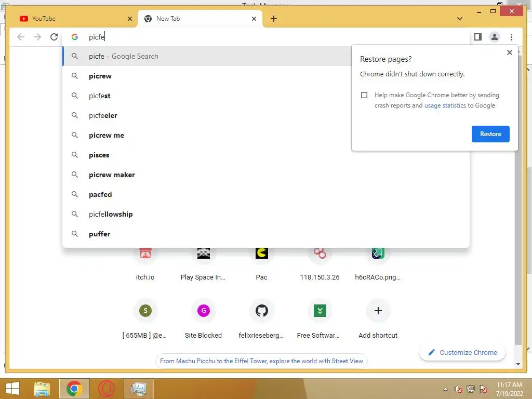Close the New Tab tab
The height and width of the screenshot is (399, 532).
pyautogui.click(x=254, y=19)
